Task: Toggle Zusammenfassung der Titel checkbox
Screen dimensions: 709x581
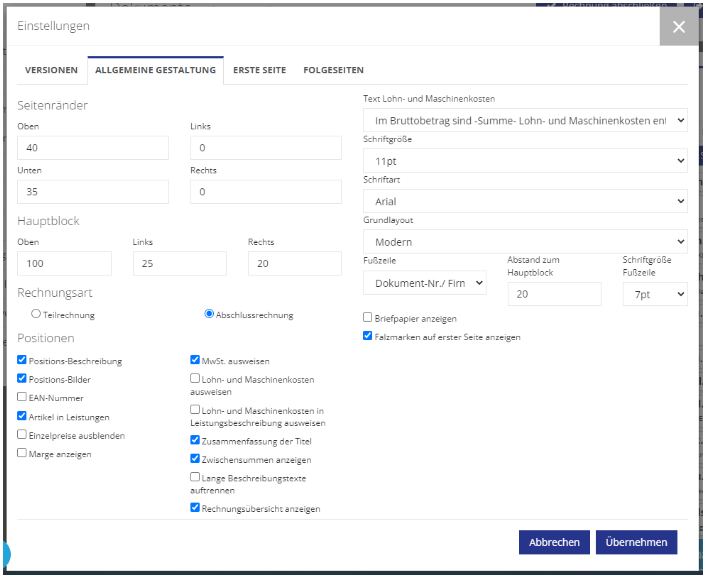Action: tap(195, 440)
